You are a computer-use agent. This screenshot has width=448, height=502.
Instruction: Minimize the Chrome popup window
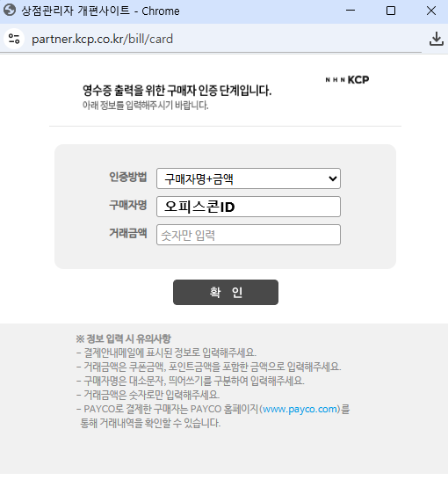tap(350, 11)
